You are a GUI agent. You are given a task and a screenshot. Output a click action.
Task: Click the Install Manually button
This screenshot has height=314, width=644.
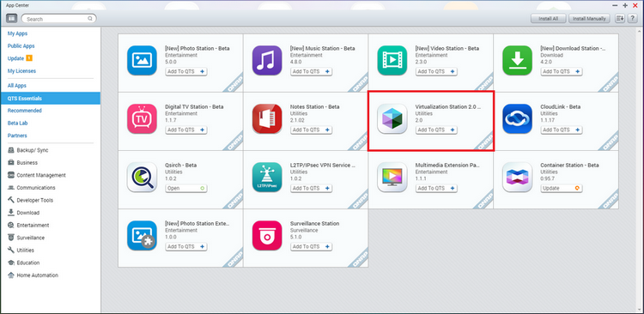(x=589, y=19)
